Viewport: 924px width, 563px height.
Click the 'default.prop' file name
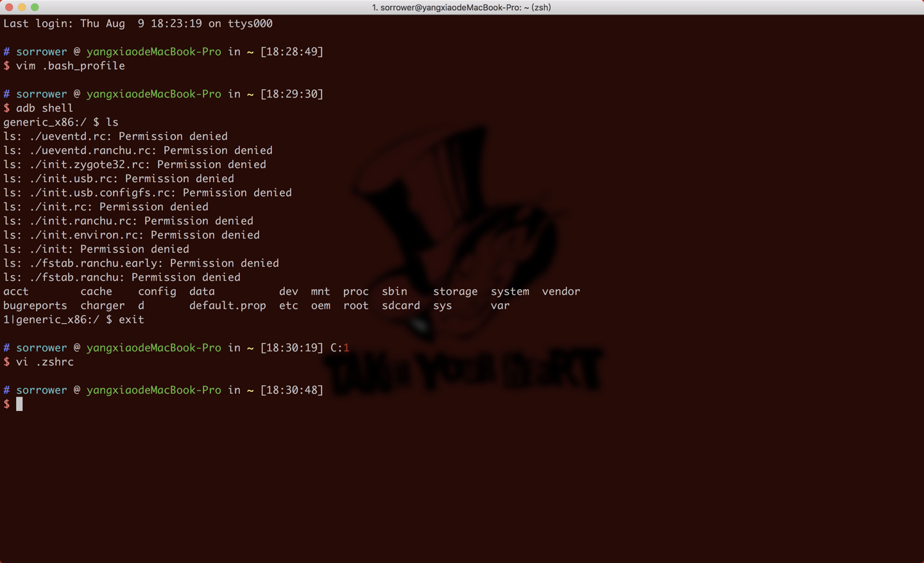pos(228,306)
